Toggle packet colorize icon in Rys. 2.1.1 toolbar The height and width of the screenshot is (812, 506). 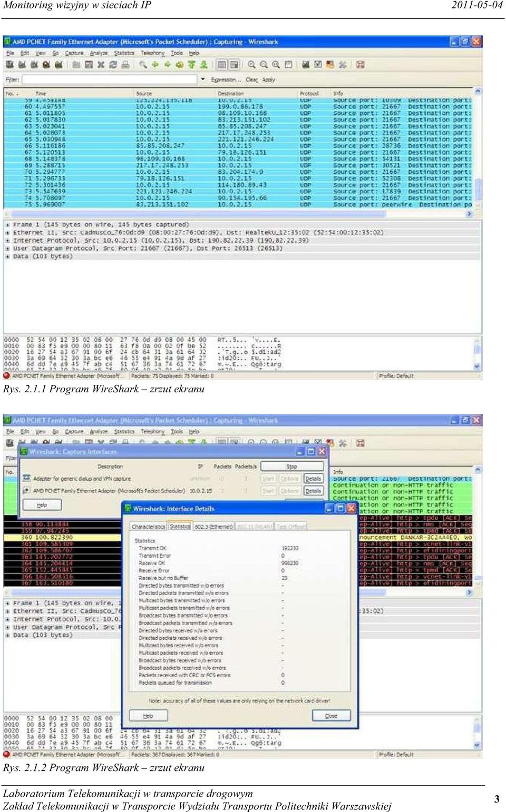222,65
